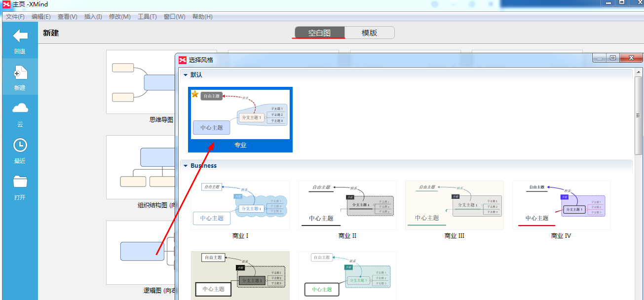Click the back arrow icon labeled 回退

click(20, 36)
